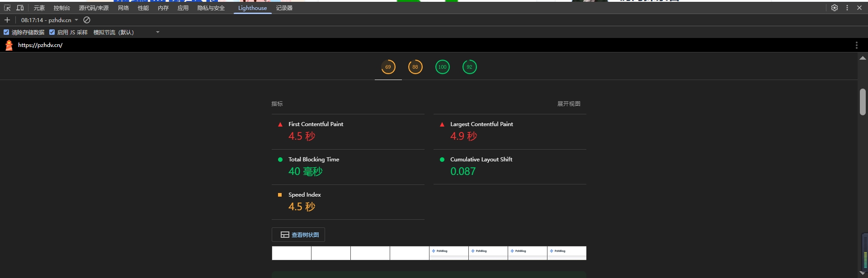This screenshot has height=278, width=868.
Task: Uncheck the 清除存储数据 checkbox
Action: (6, 32)
